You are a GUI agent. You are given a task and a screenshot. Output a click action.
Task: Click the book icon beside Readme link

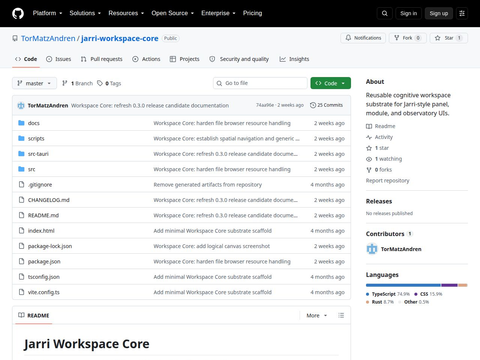tap(369, 126)
